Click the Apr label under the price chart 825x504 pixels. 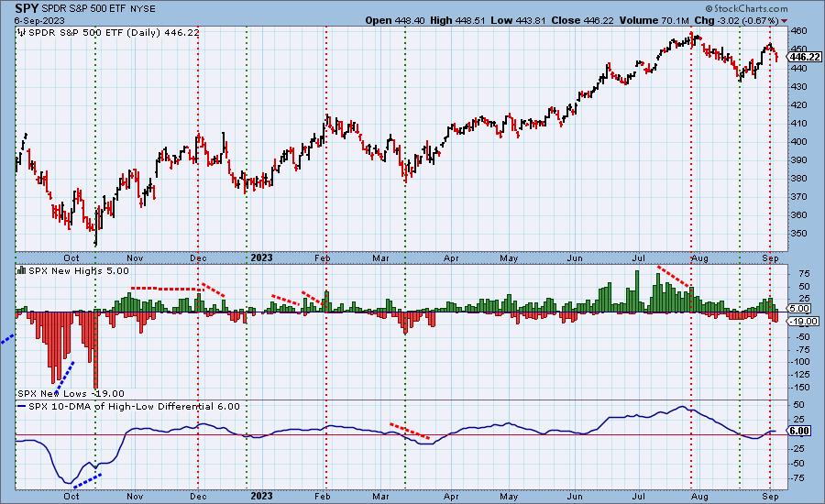point(451,257)
